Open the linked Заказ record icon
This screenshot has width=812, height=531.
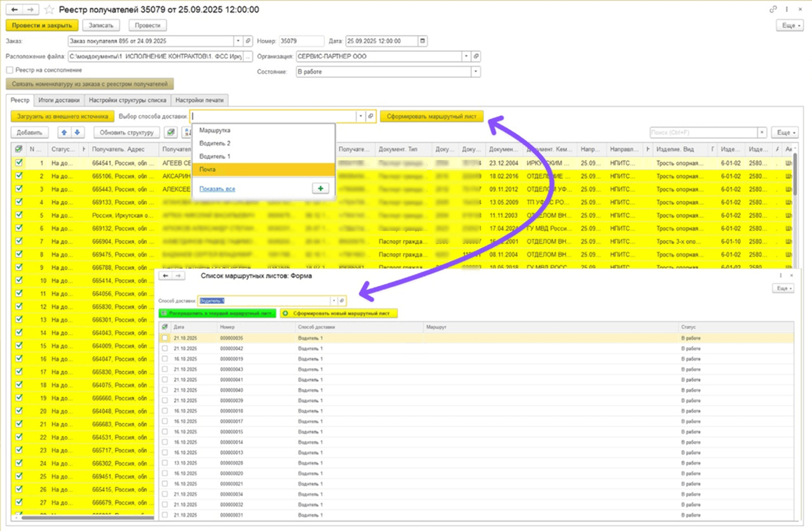pyautogui.click(x=248, y=41)
